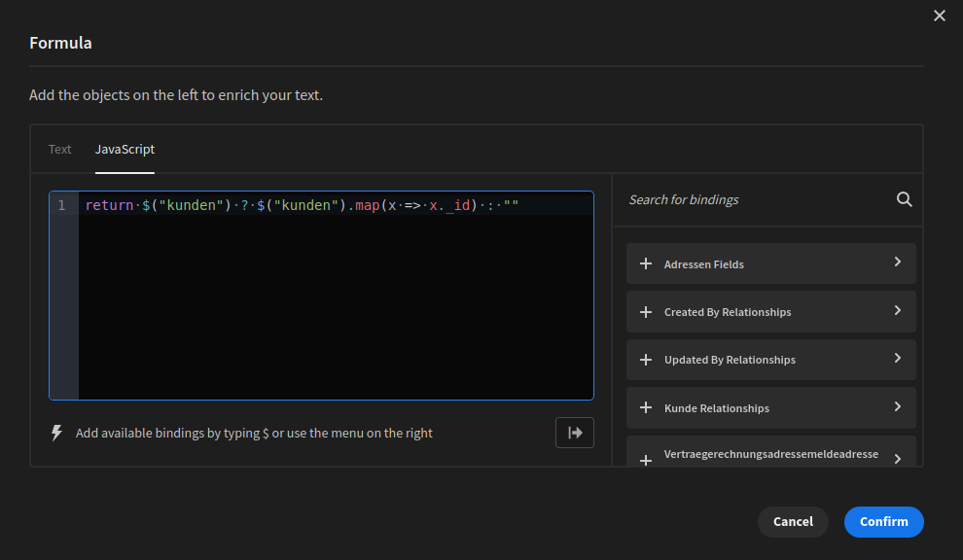
Task: Confirm the formula
Action: point(883,522)
